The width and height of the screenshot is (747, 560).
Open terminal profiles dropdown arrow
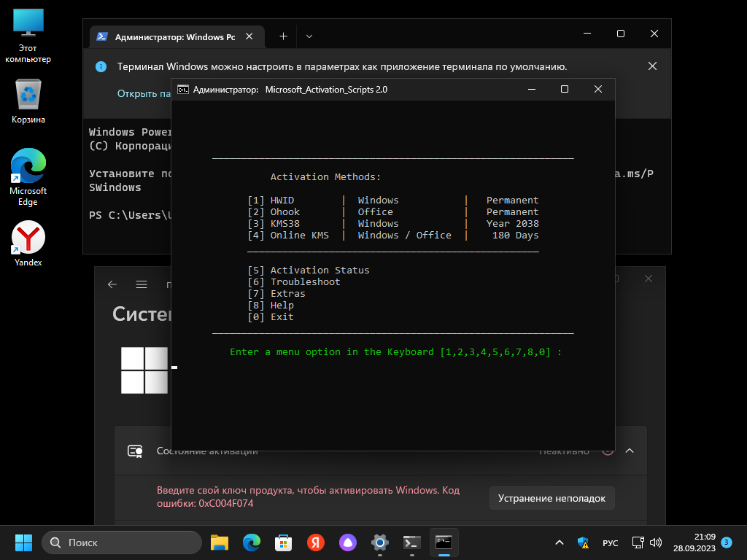click(x=309, y=36)
